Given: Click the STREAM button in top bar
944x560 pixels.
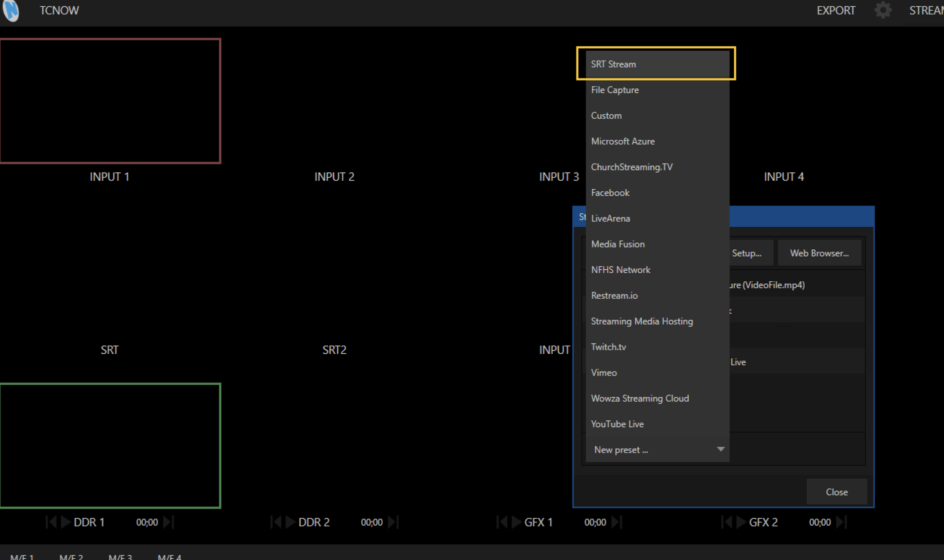Looking at the screenshot, I should (x=926, y=10).
